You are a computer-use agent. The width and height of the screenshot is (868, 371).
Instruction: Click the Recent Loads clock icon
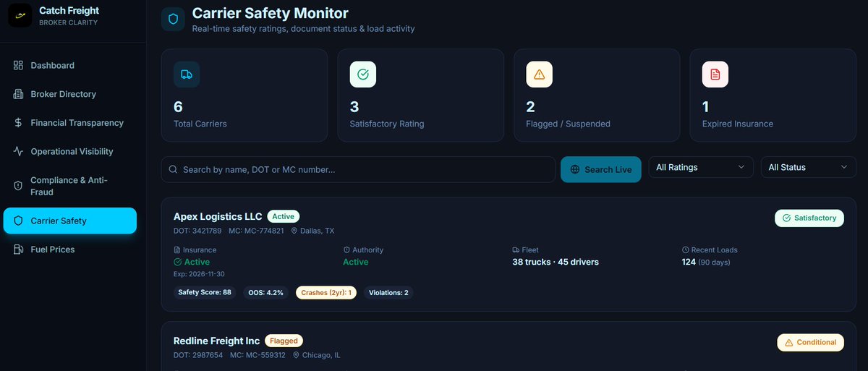pos(686,250)
